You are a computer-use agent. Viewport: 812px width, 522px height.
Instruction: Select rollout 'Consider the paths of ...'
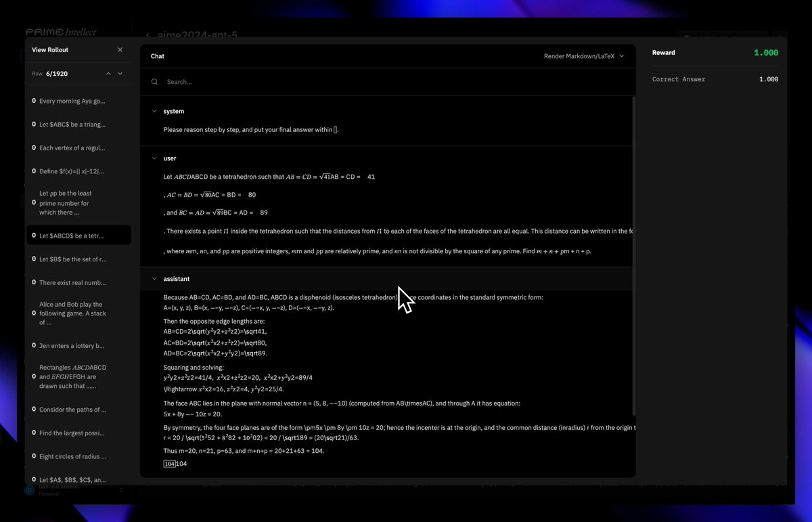coord(78,410)
